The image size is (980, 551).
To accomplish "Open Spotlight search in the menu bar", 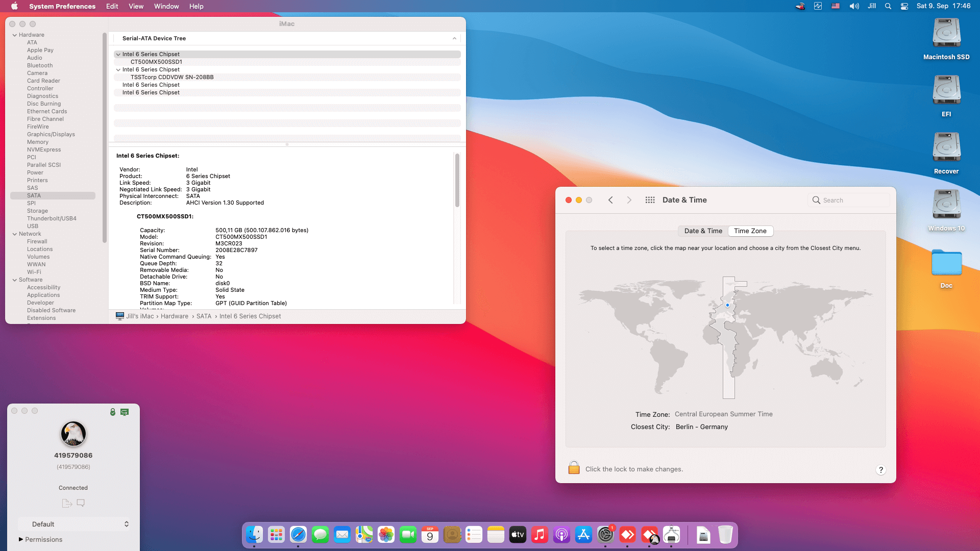I will point(888,6).
